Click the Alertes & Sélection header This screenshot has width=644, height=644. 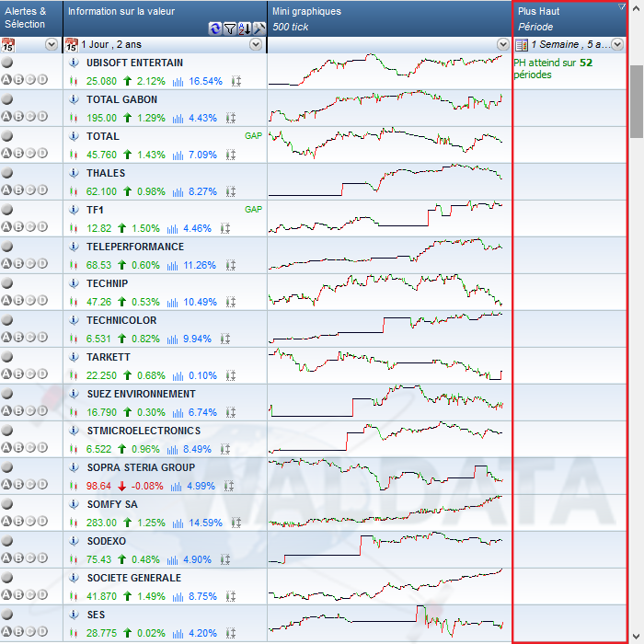pos(31,18)
